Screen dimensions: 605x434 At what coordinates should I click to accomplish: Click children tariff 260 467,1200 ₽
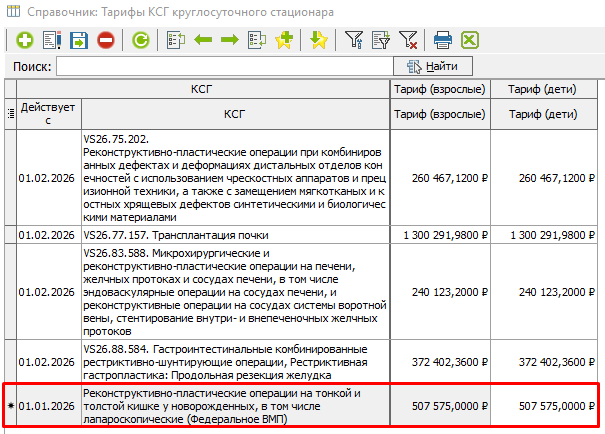pyautogui.click(x=543, y=178)
